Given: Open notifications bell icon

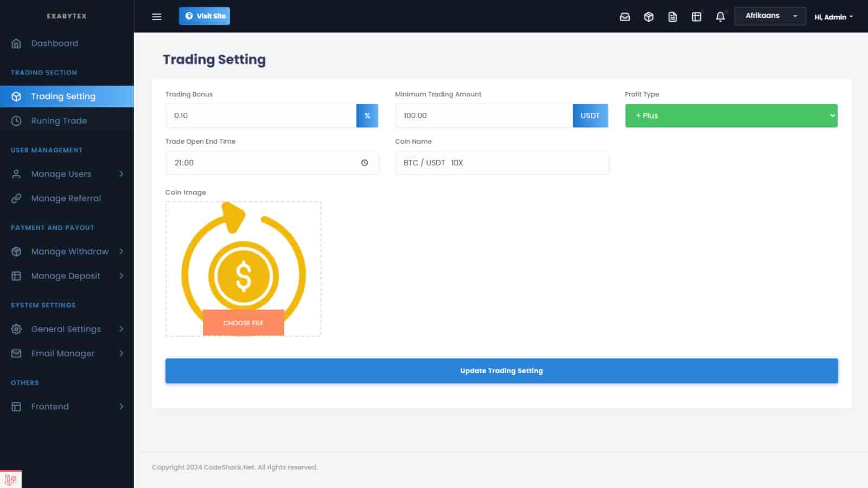Looking at the screenshot, I should [720, 17].
